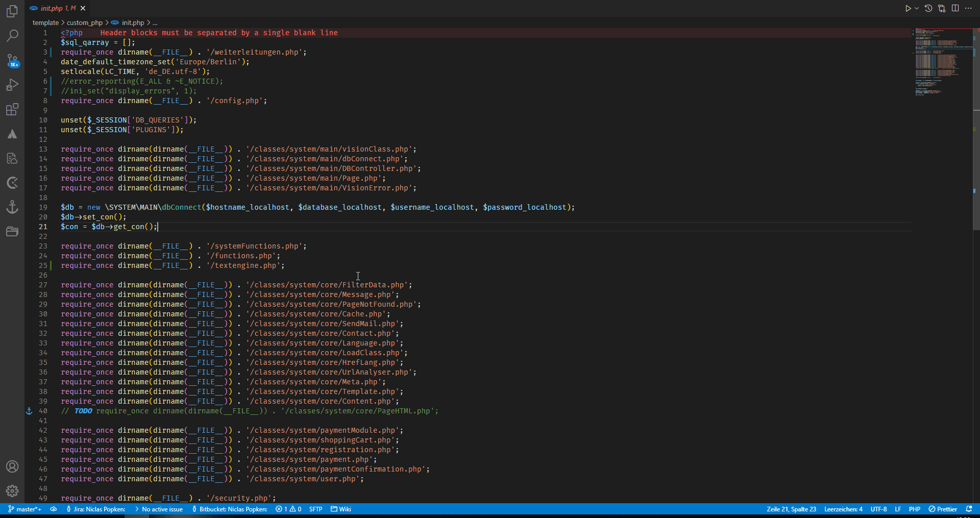Open Source Control with 1K+ badge
Viewport: 980px width, 518px height.
coord(12,61)
